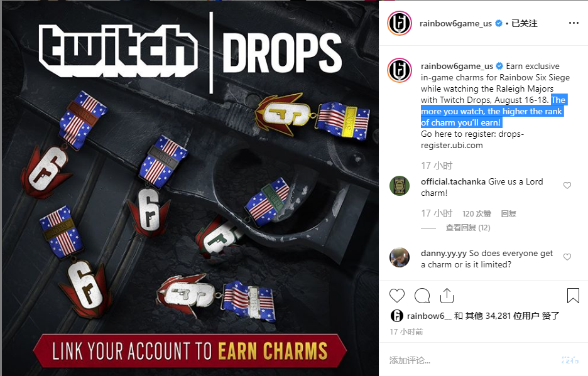This screenshot has height=376, width=588.
Task: Save the post with the bookmark icon
Action: point(573,296)
